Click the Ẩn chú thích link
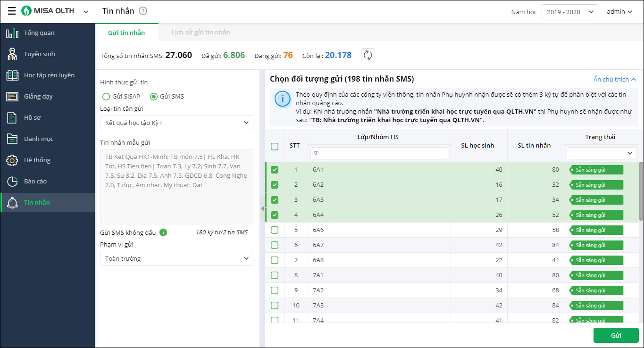This screenshot has height=348, width=644. click(615, 79)
